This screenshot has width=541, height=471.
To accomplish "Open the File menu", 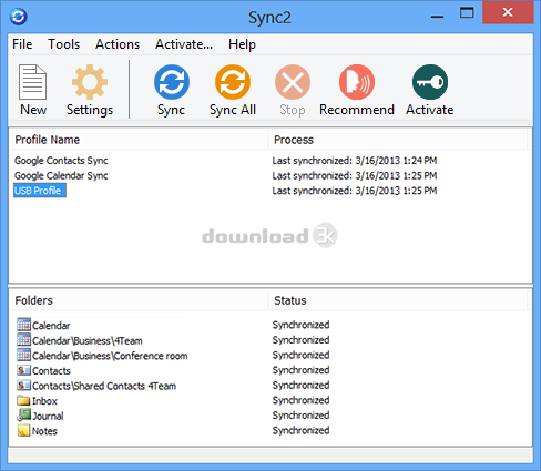I will pos(22,45).
